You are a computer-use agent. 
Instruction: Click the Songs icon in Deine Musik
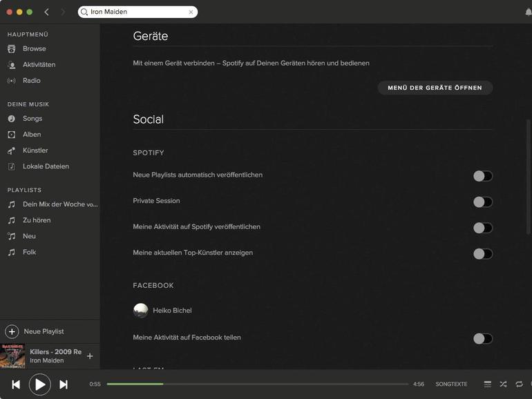(12, 119)
